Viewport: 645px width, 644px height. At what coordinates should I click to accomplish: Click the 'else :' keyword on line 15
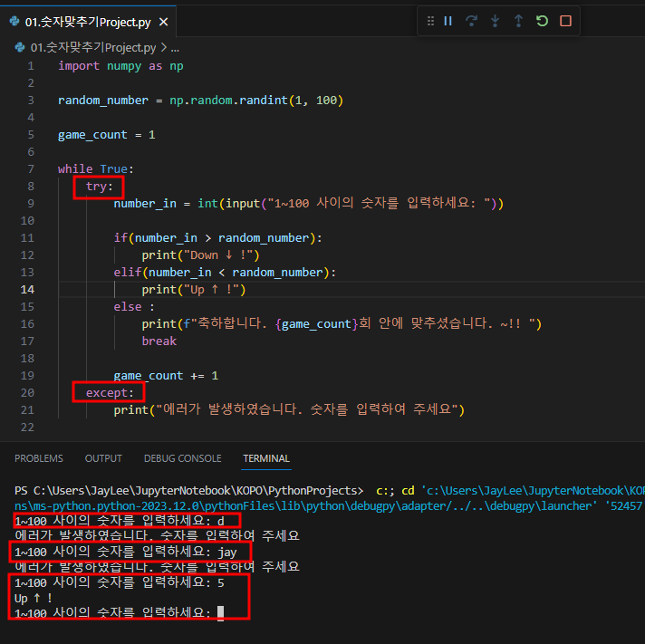[x=134, y=307]
